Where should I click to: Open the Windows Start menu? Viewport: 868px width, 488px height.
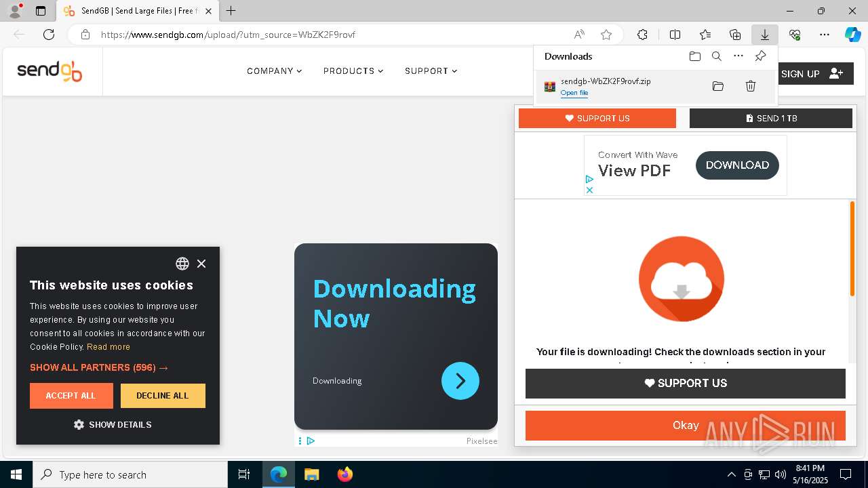tap(16, 475)
